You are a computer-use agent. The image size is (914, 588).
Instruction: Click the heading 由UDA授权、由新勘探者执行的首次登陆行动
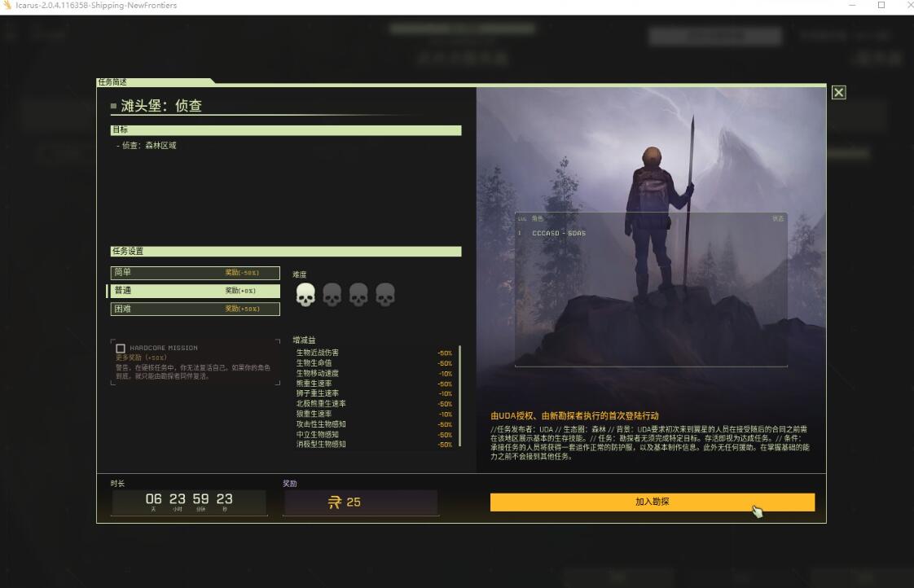575,416
